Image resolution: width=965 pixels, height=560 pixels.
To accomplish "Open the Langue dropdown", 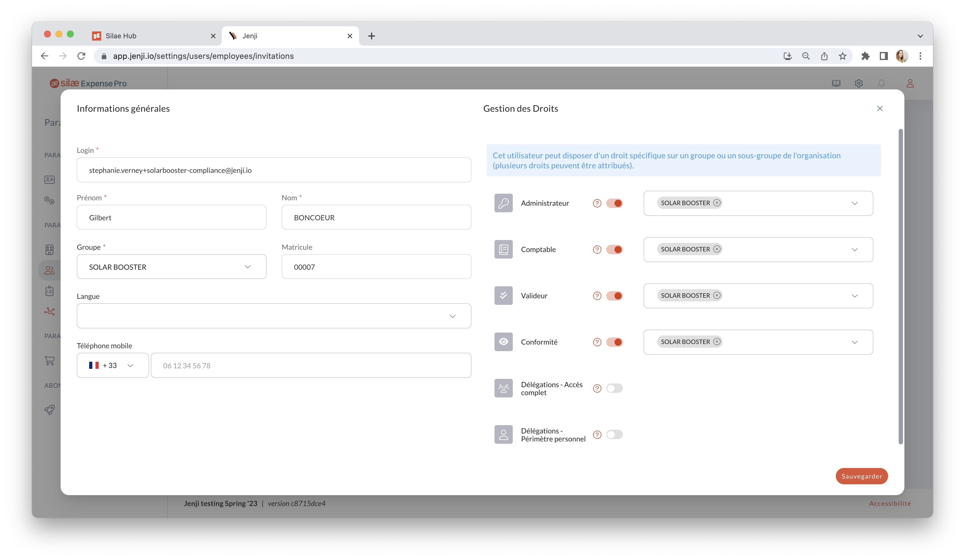I will [x=274, y=316].
